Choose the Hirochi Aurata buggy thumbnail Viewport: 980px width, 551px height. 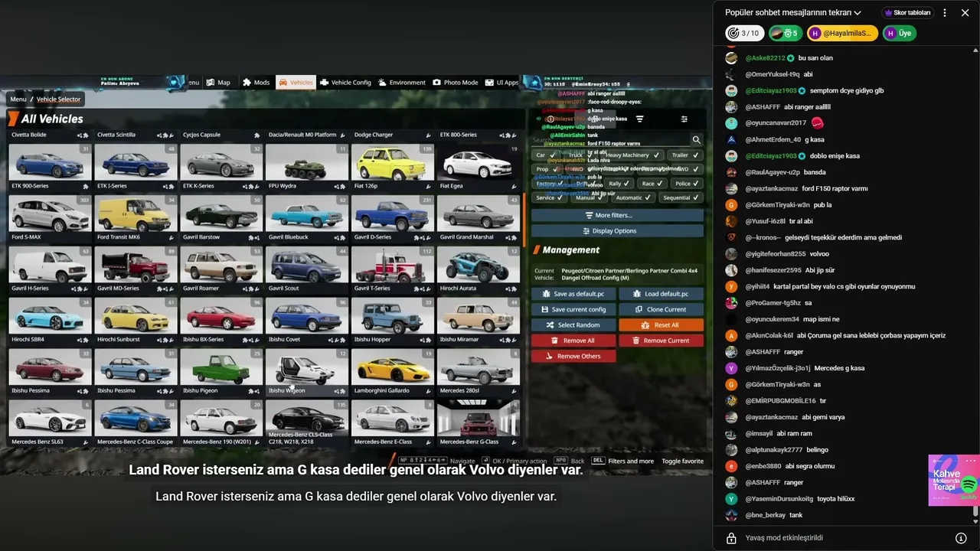pos(478,269)
